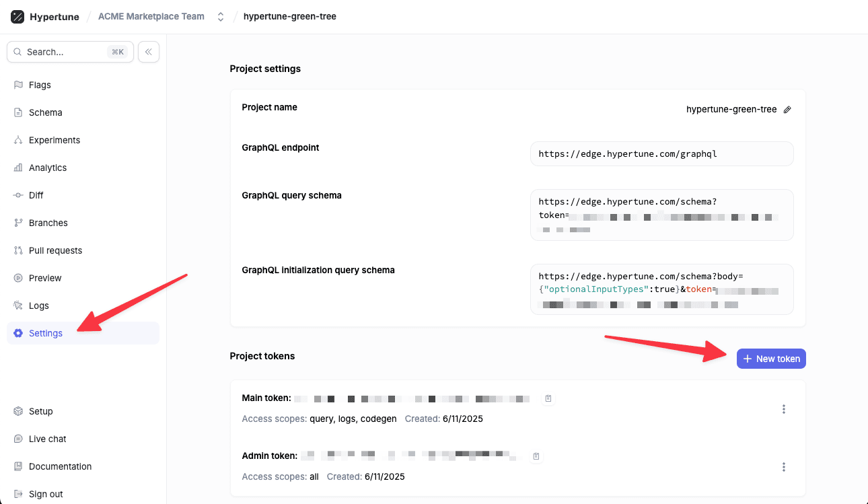Go to the Schema section
Screen dimensions: 868x504
pos(45,112)
